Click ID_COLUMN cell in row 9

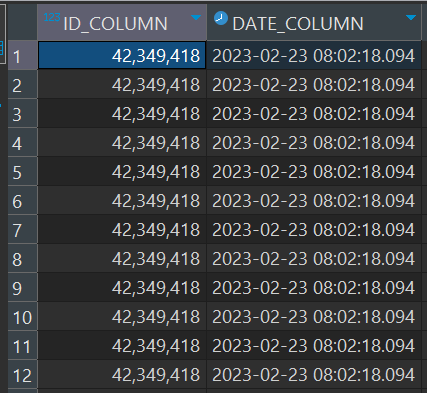[122, 287]
